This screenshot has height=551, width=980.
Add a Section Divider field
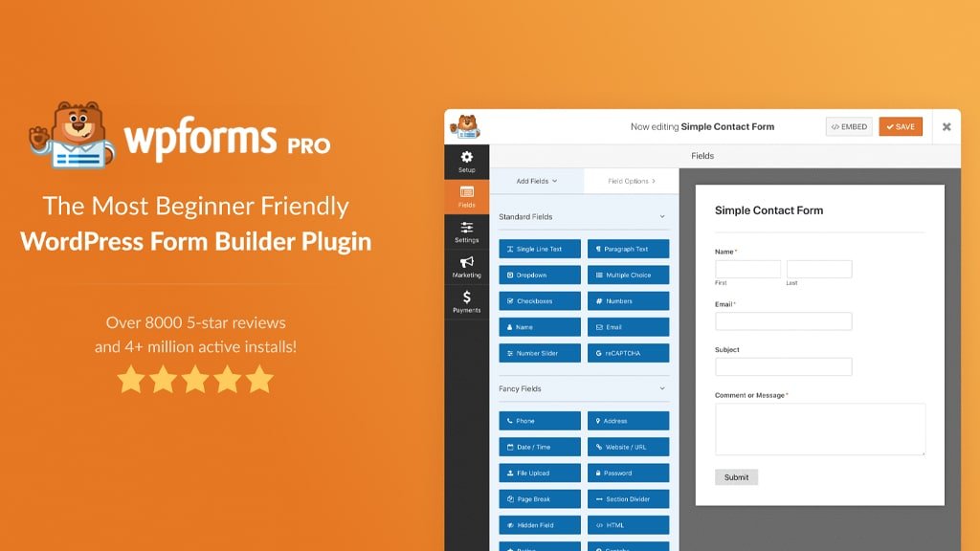(628, 498)
